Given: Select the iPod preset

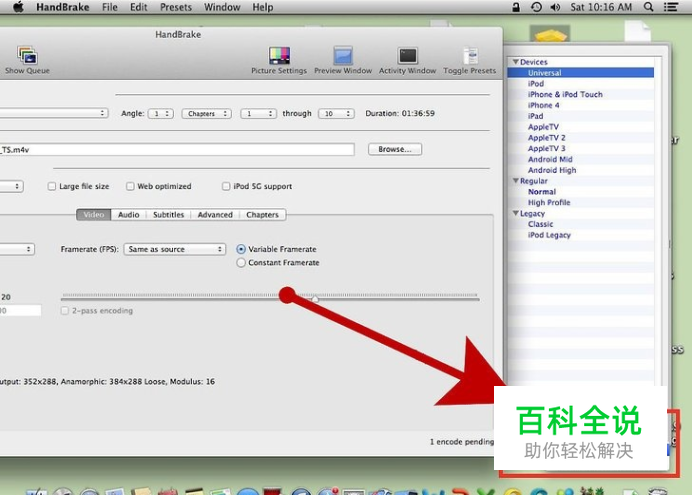Looking at the screenshot, I should click(581, 84).
